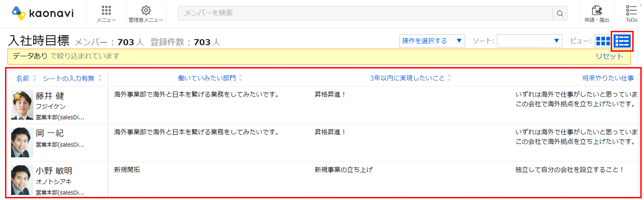Sort by 働いていみたい部門 column
644x200 pixels.
207,78
